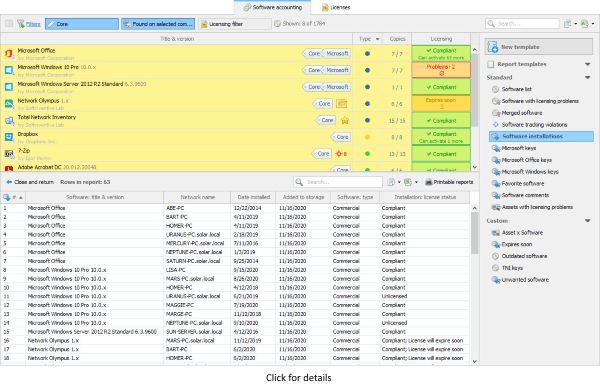Click the panel layout icon left of Filters
Image resolution: width=600 pixels, height=386 pixels.
pyautogui.click(x=9, y=24)
